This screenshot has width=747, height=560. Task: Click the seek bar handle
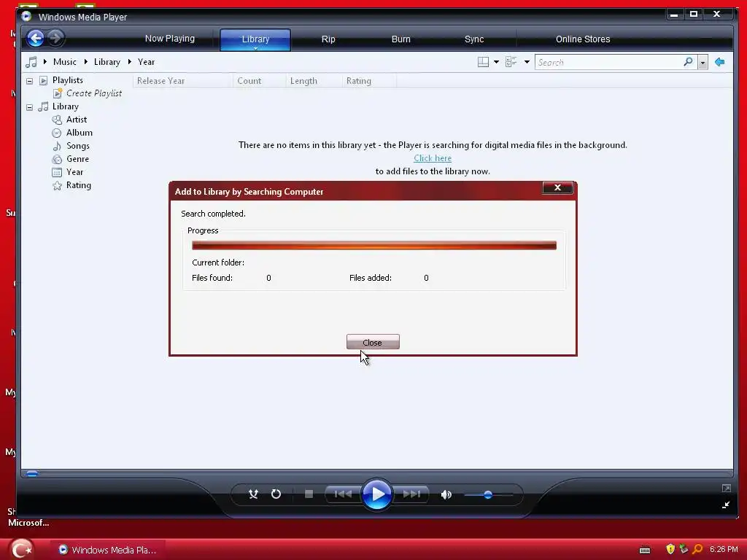tap(32, 473)
